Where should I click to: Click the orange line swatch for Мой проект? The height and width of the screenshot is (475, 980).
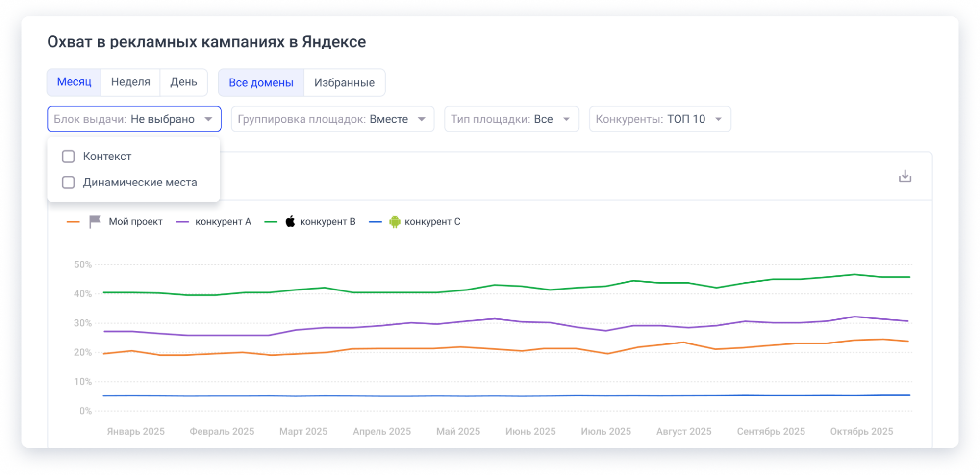coord(73,222)
